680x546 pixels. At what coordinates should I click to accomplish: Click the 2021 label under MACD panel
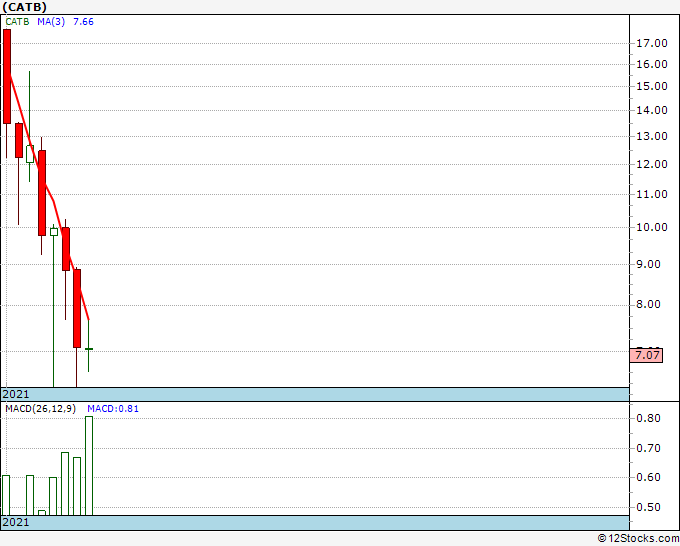[x=16, y=522]
